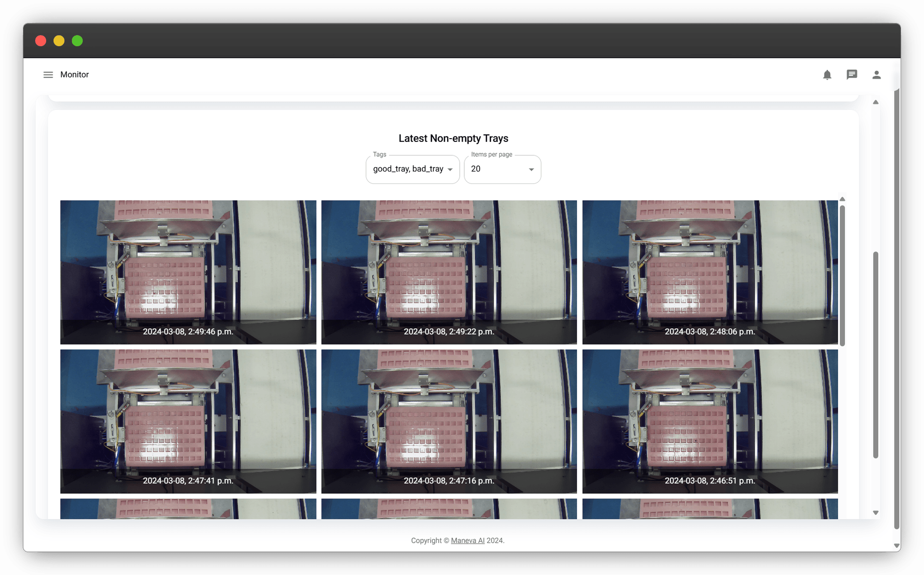Click the Monitor page title

[x=74, y=75]
